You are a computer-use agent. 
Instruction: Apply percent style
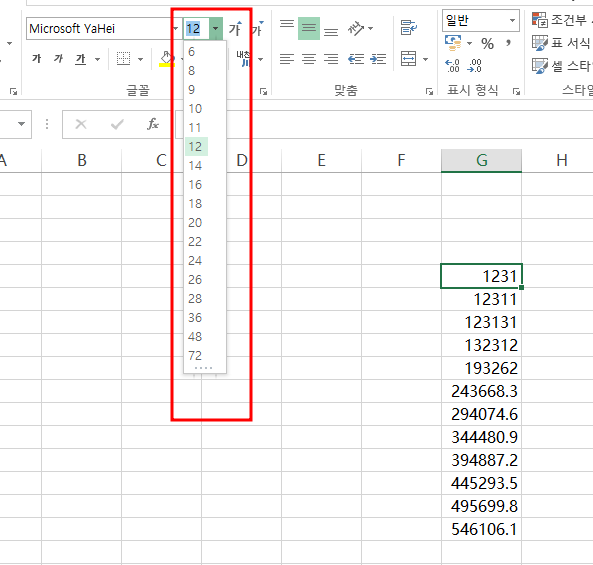487,44
